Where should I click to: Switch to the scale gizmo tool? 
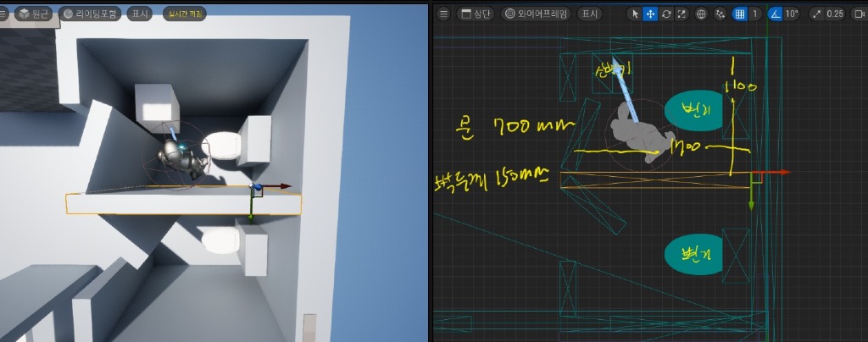[x=682, y=14]
